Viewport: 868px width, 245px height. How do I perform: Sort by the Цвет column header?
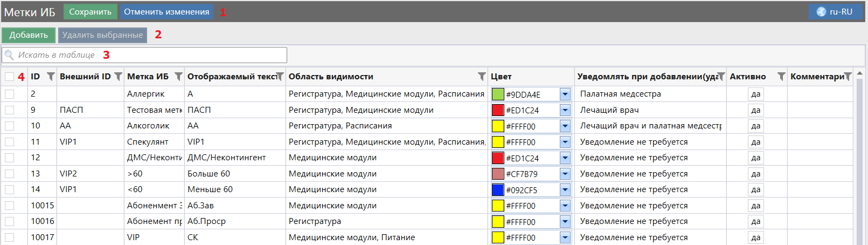(501, 77)
